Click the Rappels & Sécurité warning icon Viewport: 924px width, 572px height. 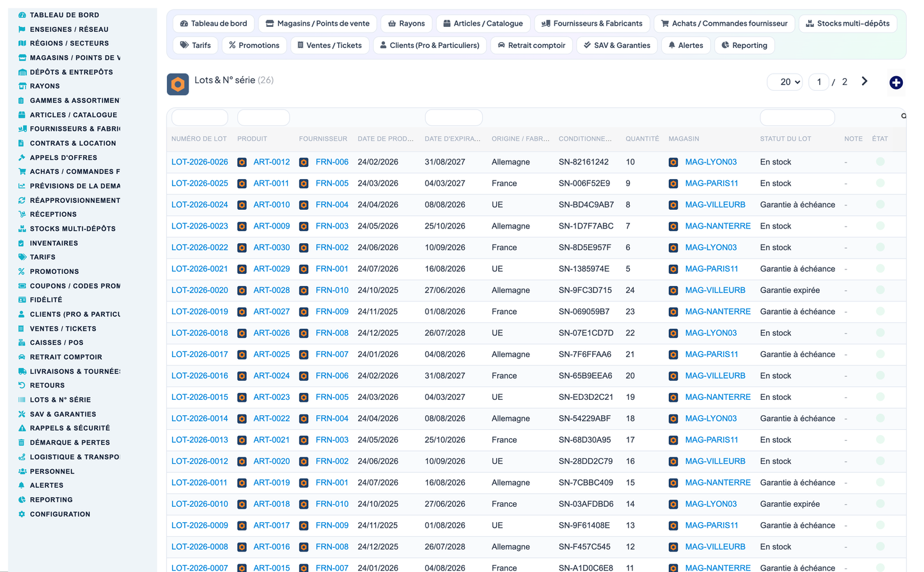(x=22, y=428)
